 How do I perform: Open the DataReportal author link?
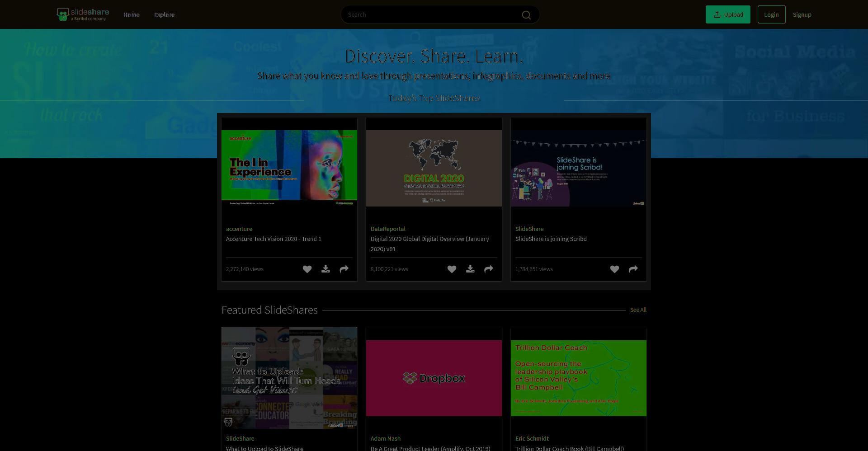coord(388,229)
